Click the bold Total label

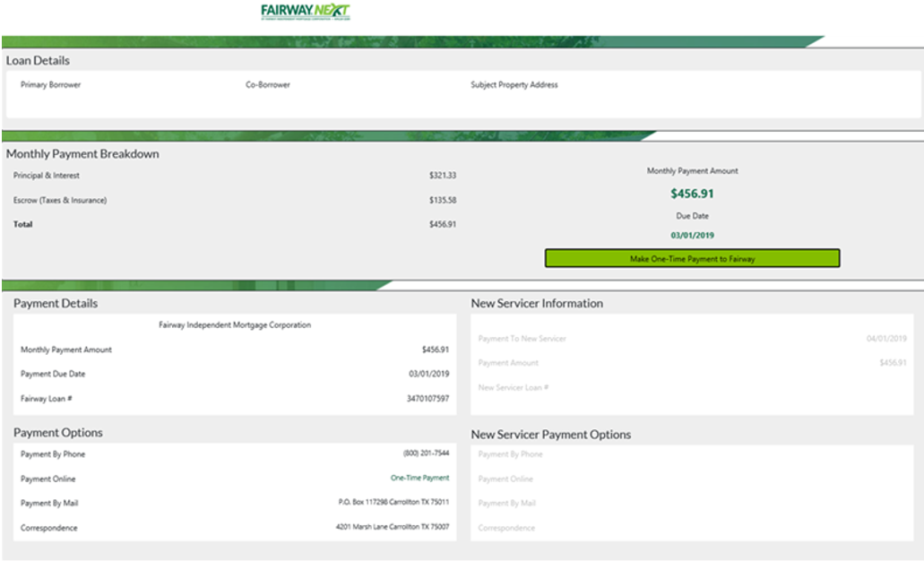pyautogui.click(x=23, y=225)
